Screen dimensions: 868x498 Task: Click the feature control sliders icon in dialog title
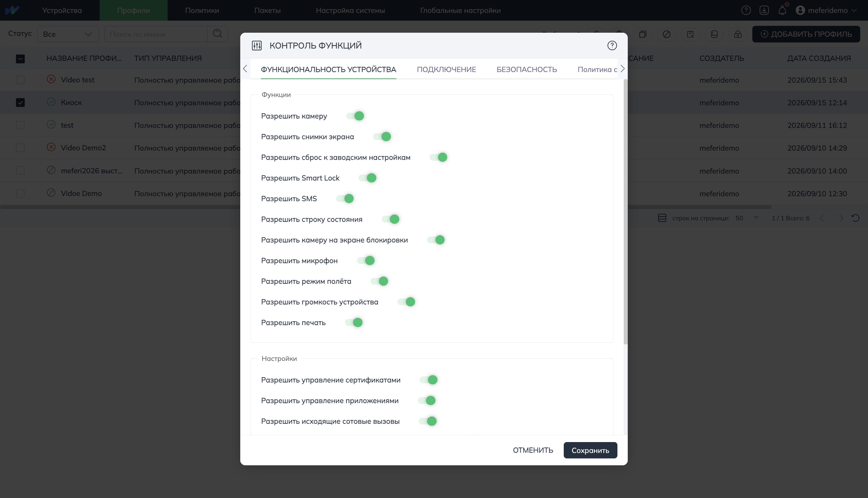(x=257, y=46)
